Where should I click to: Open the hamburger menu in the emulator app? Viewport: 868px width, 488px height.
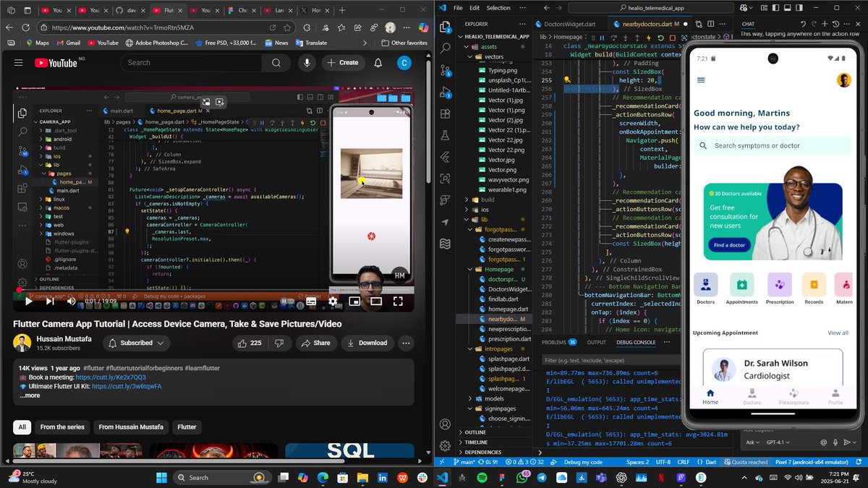[700, 80]
